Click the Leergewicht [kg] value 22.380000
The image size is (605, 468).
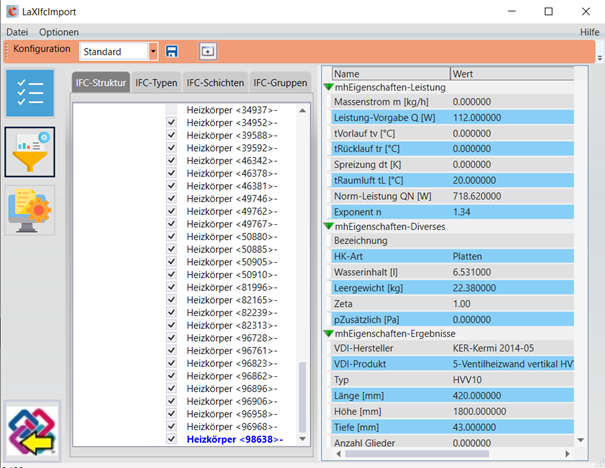(474, 288)
